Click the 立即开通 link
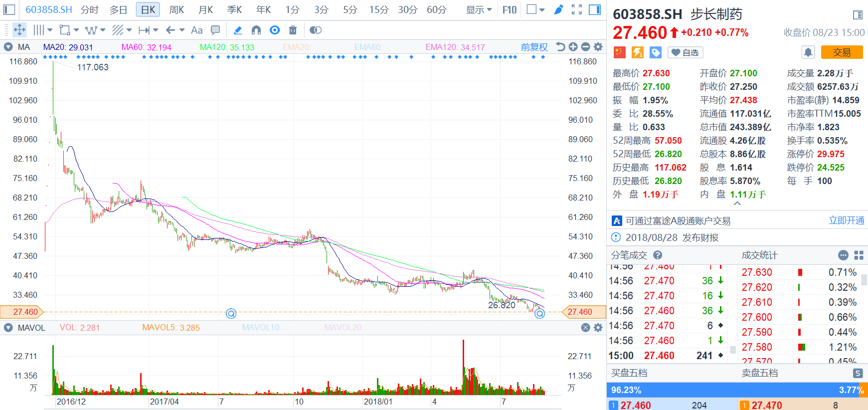The width and height of the screenshot is (868, 410). (x=846, y=220)
